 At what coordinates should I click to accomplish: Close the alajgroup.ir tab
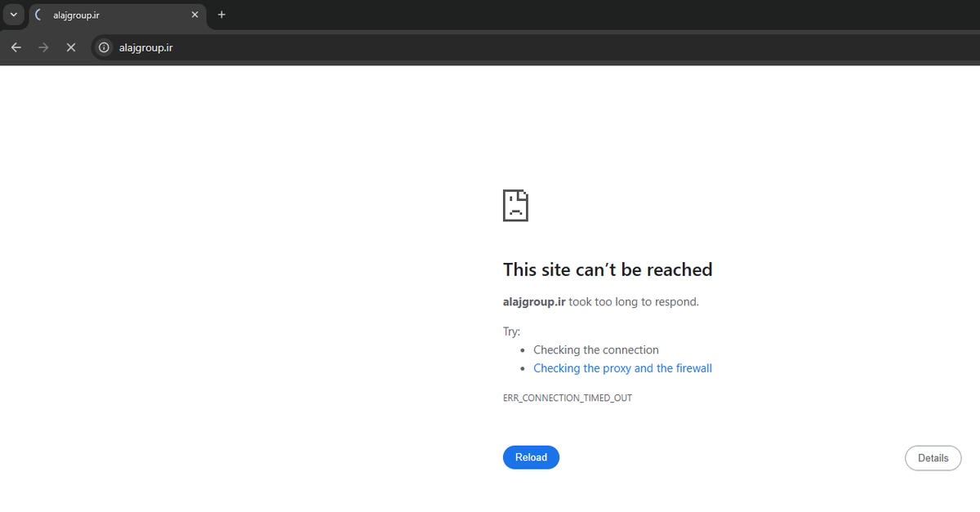[194, 15]
